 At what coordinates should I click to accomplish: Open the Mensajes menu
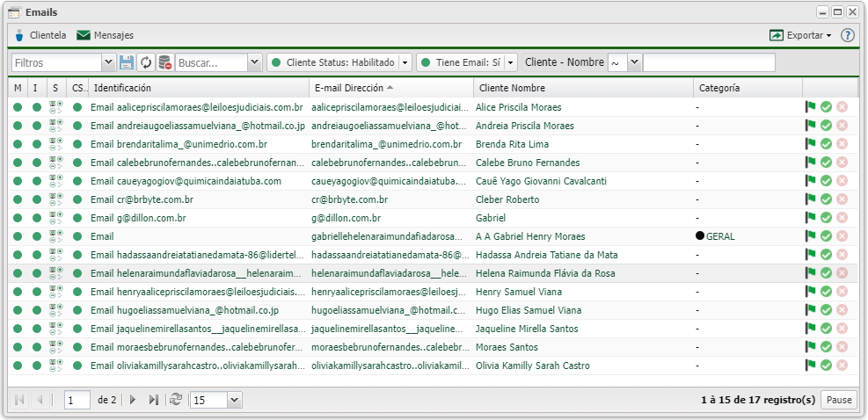(x=105, y=35)
